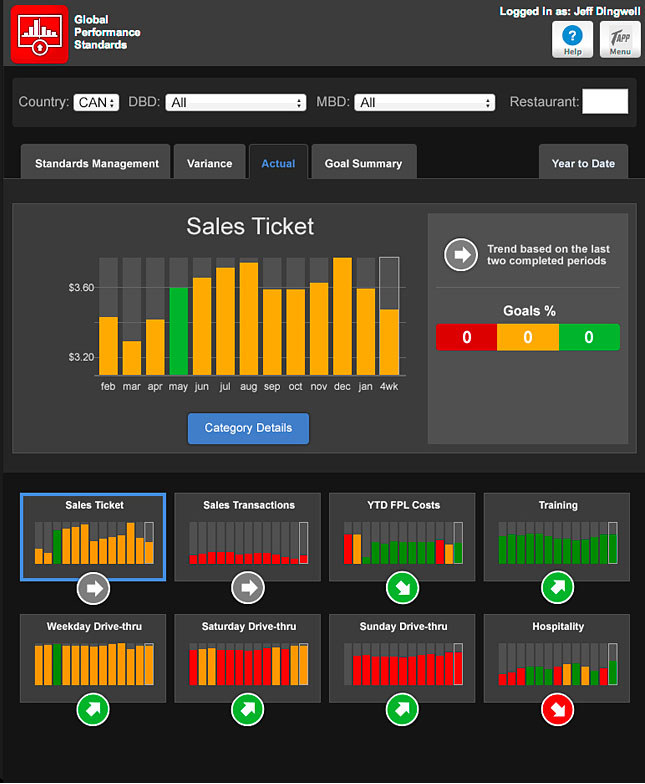Click the green trend arrow under Training
This screenshot has height=784, width=645.
pyautogui.click(x=557, y=589)
